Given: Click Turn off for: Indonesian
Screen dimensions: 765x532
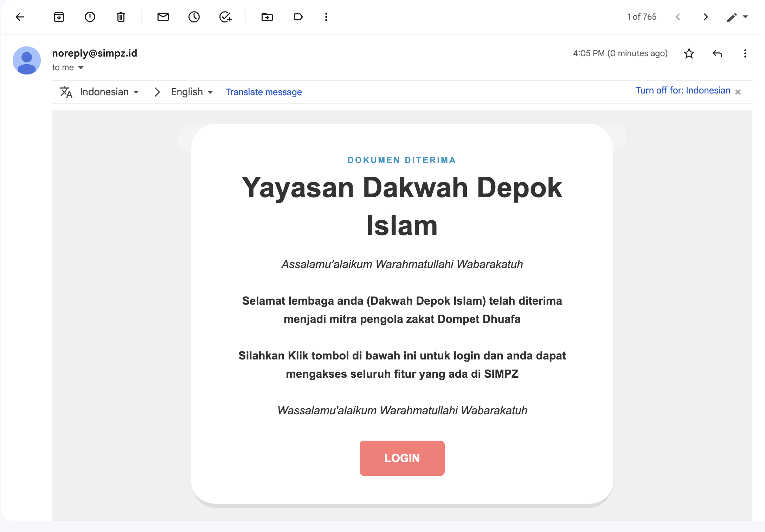Looking at the screenshot, I should (683, 91).
